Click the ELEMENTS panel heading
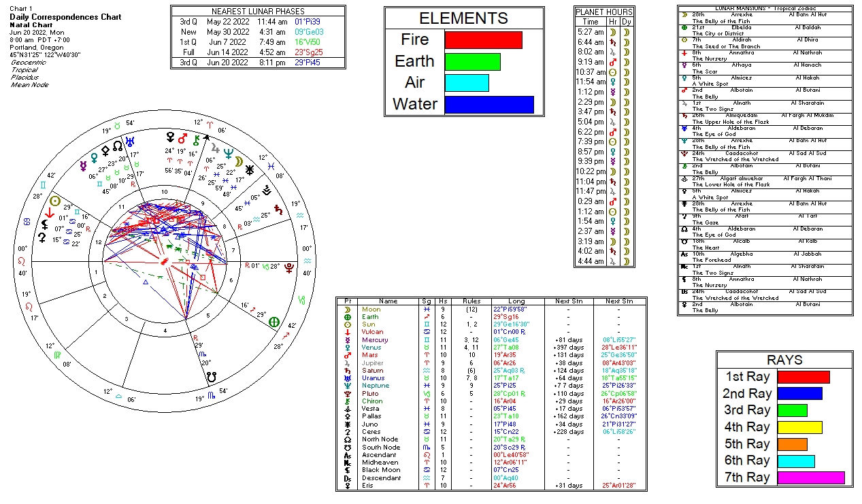Image resolution: width=862 pixels, height=504 pixels. (463, 18)
